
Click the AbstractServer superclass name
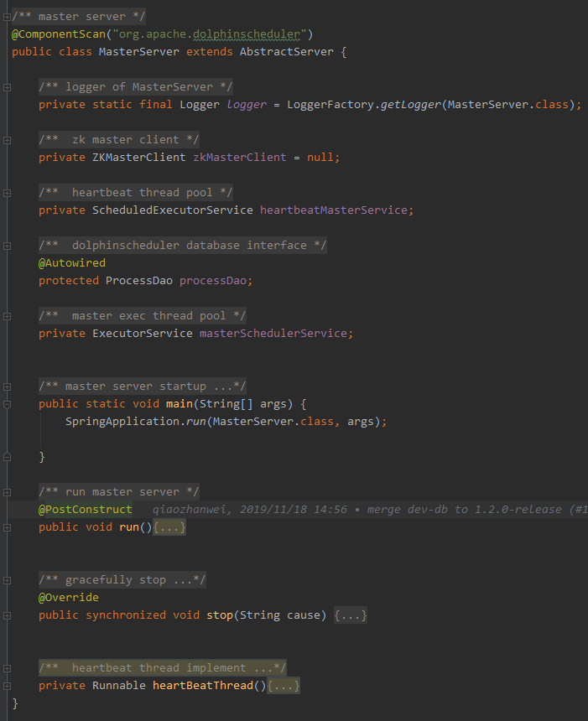(287, 52)
